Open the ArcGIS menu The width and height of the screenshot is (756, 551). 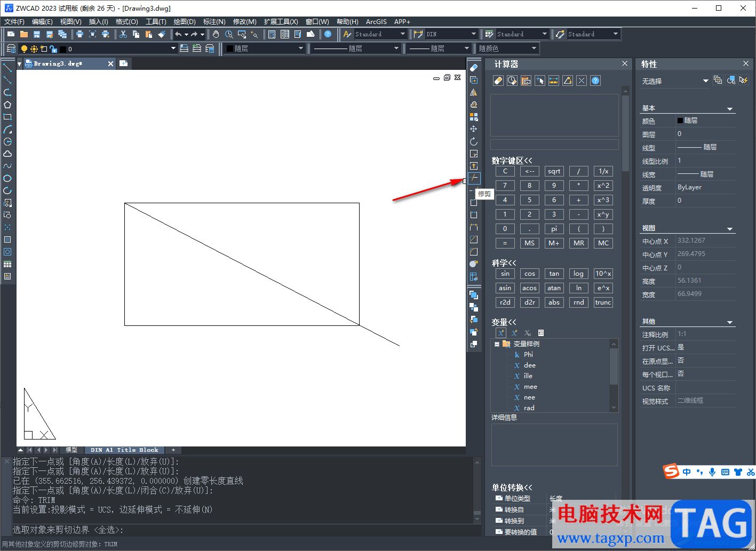376,22
